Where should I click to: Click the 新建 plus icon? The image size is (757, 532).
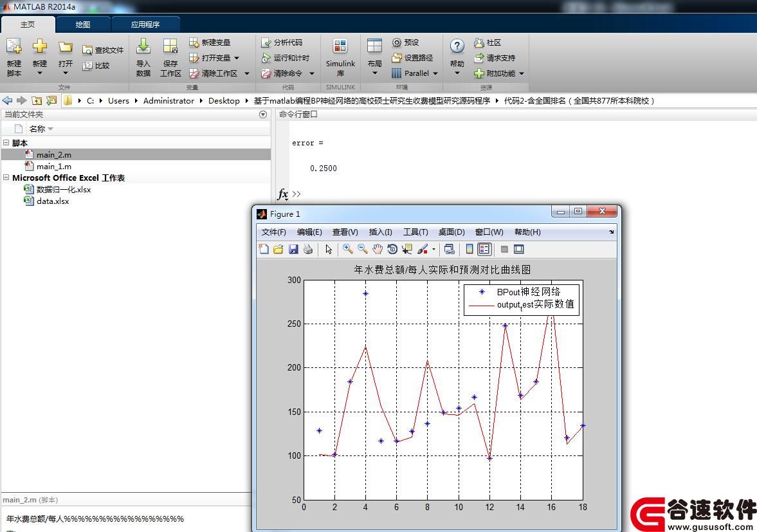(40, 46)
